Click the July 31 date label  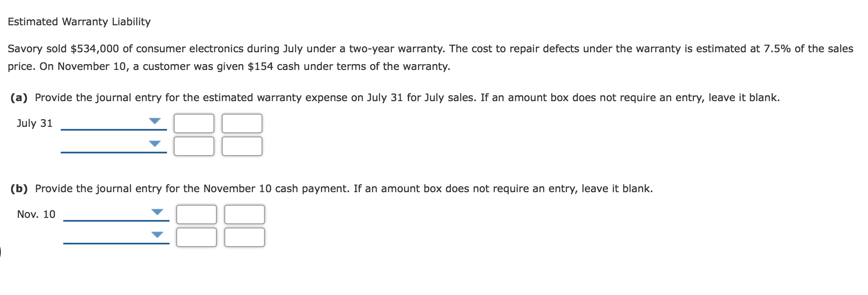pyautogui.click(x=34, y=123)
